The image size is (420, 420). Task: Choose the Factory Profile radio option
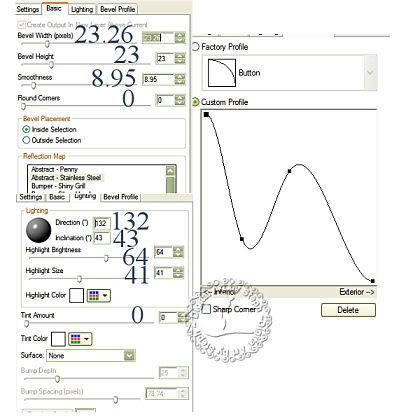196,47
